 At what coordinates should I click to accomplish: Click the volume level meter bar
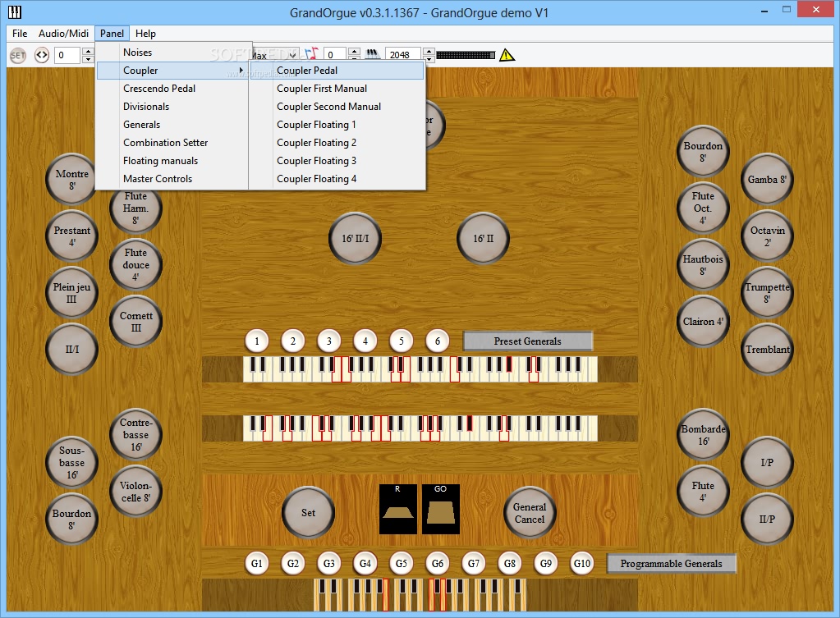tap(466, 55)
